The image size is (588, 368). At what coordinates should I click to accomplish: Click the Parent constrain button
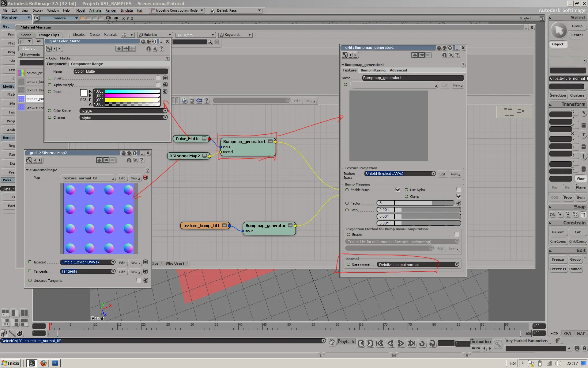[558, 232]
